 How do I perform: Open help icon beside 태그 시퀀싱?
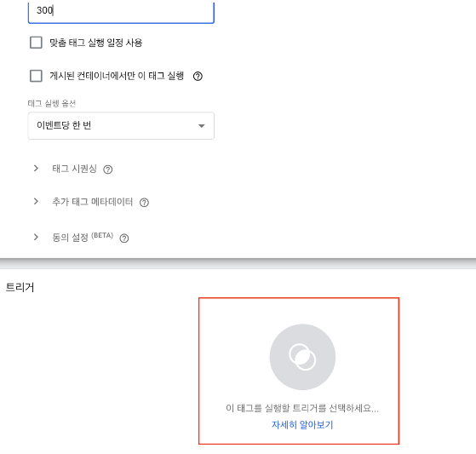(x=108, y=170)
